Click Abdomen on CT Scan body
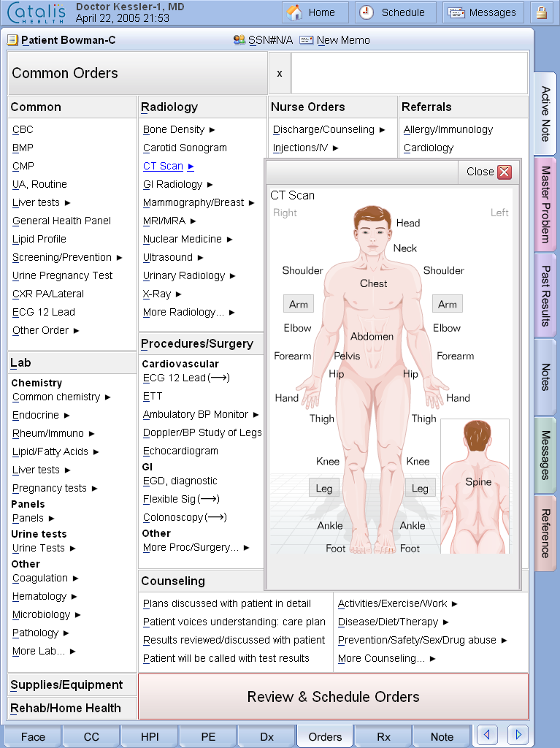Screen dimensions: 560x748 pos(372,336)
